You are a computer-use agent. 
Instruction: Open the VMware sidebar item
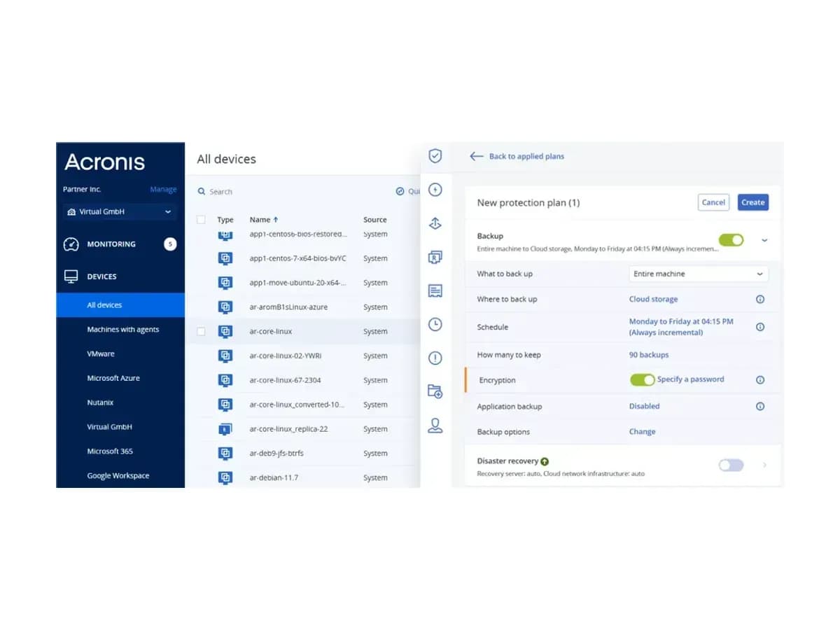pos(101,354)
